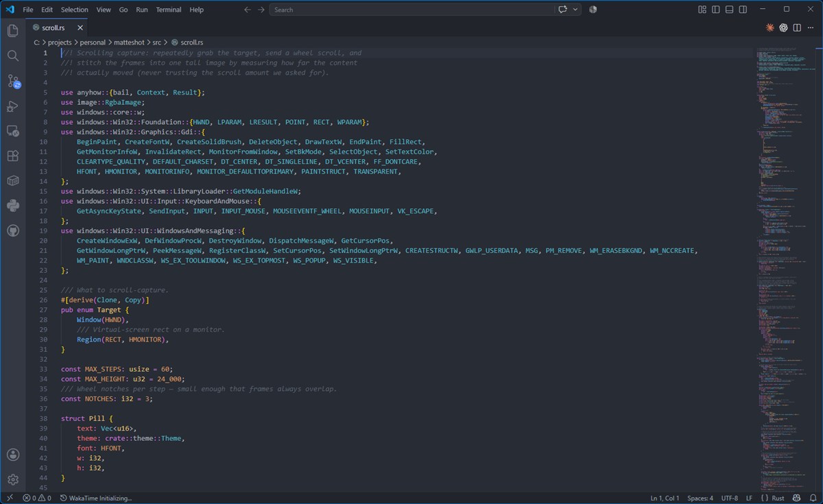Click the round gray icon next to chat

pos(593,10)
